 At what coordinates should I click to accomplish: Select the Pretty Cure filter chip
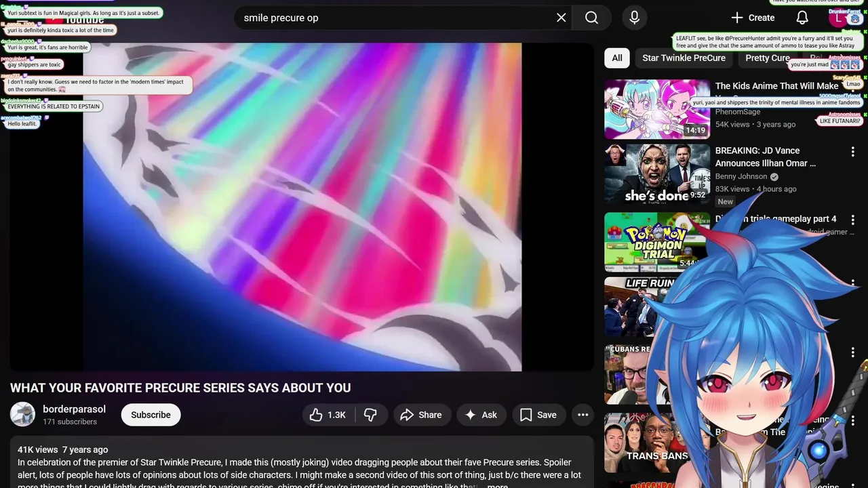tap(767, 58)
